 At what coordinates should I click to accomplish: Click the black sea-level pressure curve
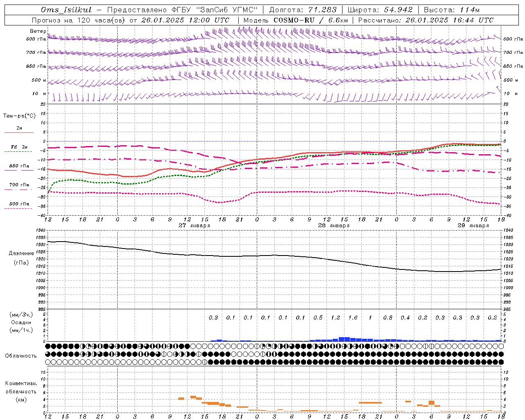(274, 256)
